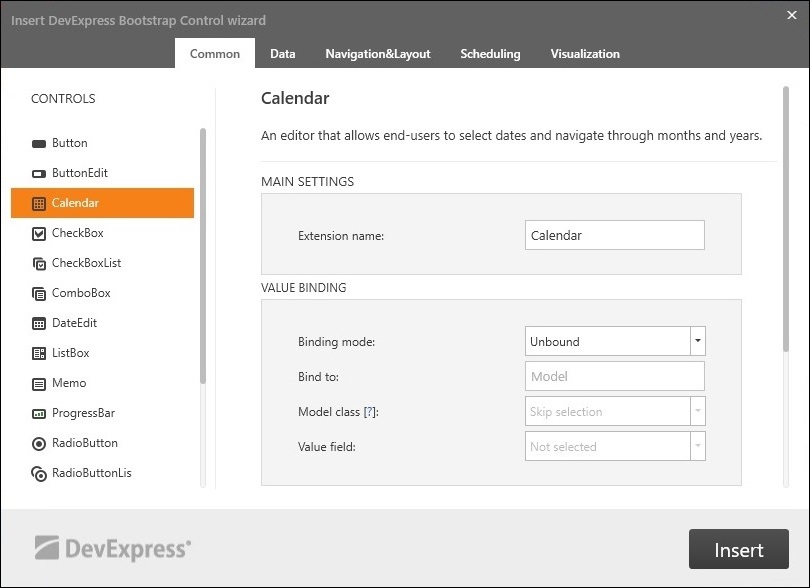
Task: Select the RadioButtonLis list label
Action: (91, 473)
